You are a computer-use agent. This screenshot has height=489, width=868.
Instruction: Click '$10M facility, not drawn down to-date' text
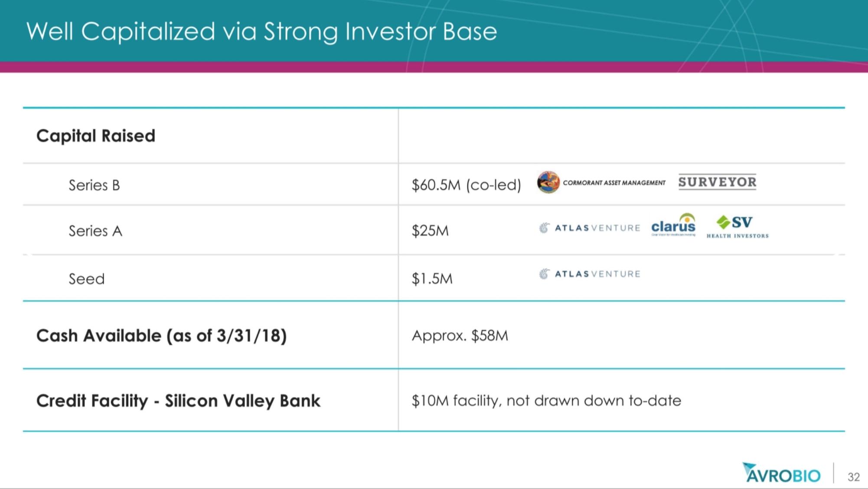(546, 401)
